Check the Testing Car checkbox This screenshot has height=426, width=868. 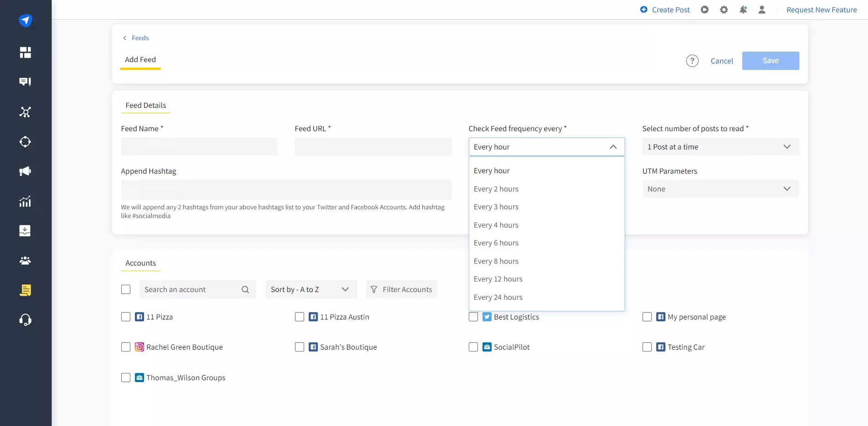[647, 347]
